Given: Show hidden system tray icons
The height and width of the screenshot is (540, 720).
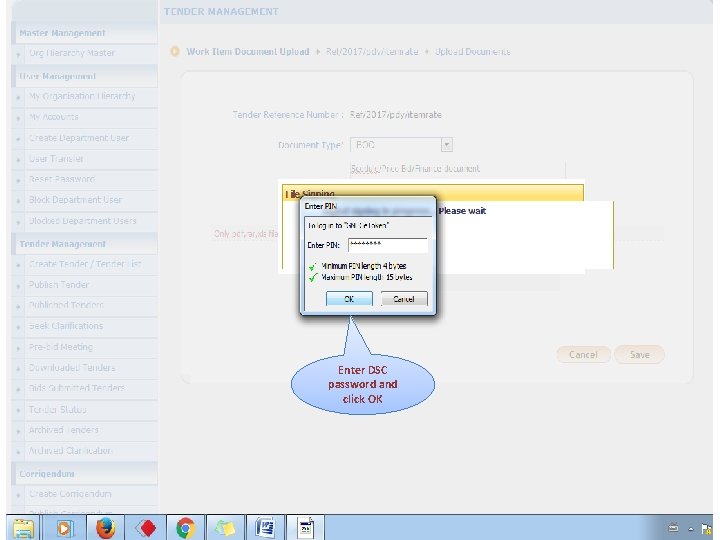Looking at the screenshot, I should [690, 529].
